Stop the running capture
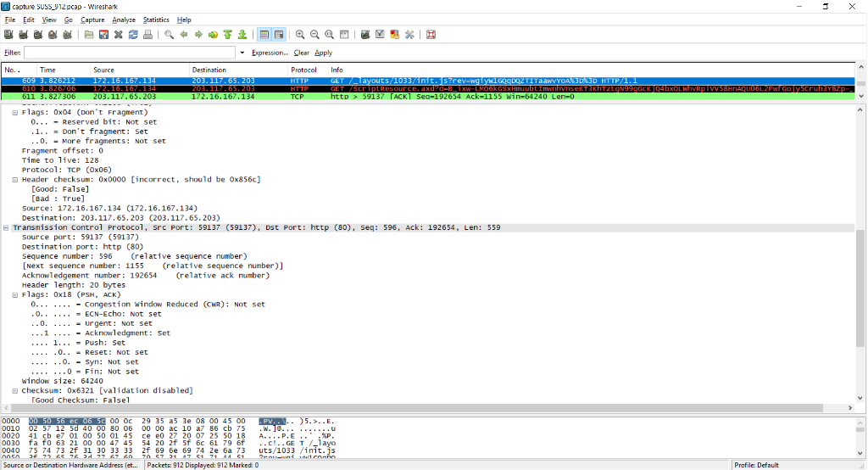868x470 pixels. tap(53, 35)
